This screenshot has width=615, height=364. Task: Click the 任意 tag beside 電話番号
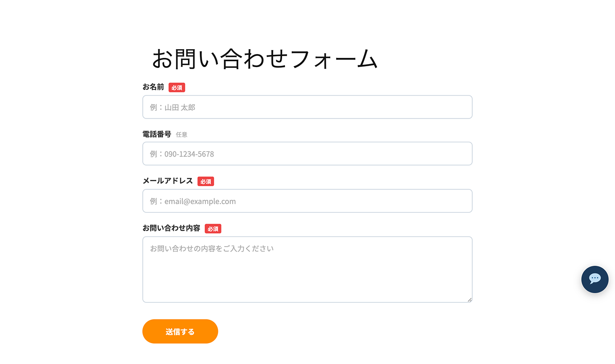182,135
